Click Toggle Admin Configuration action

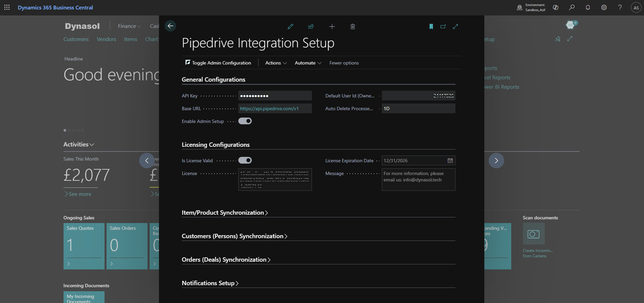click(x=218, y=63)
